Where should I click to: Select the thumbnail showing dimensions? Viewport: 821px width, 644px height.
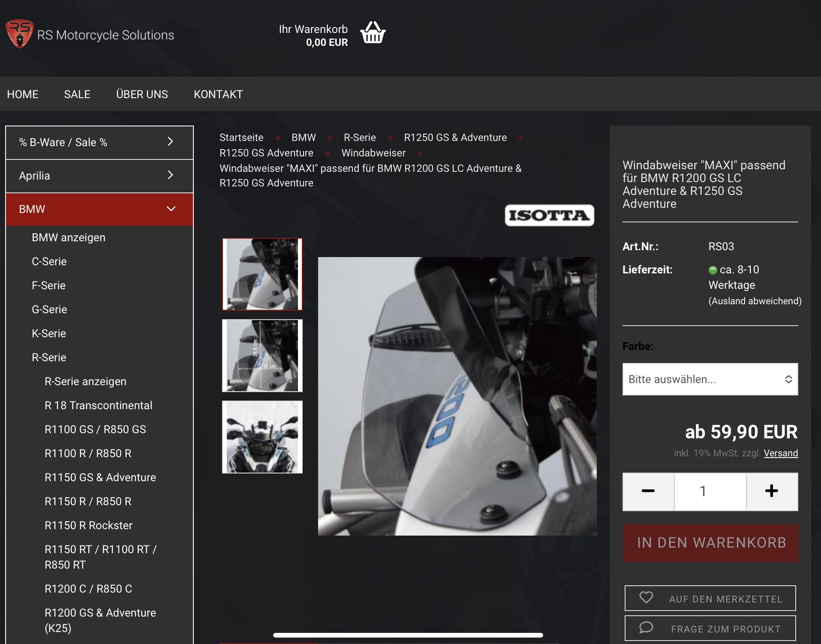tap(262, 356)
